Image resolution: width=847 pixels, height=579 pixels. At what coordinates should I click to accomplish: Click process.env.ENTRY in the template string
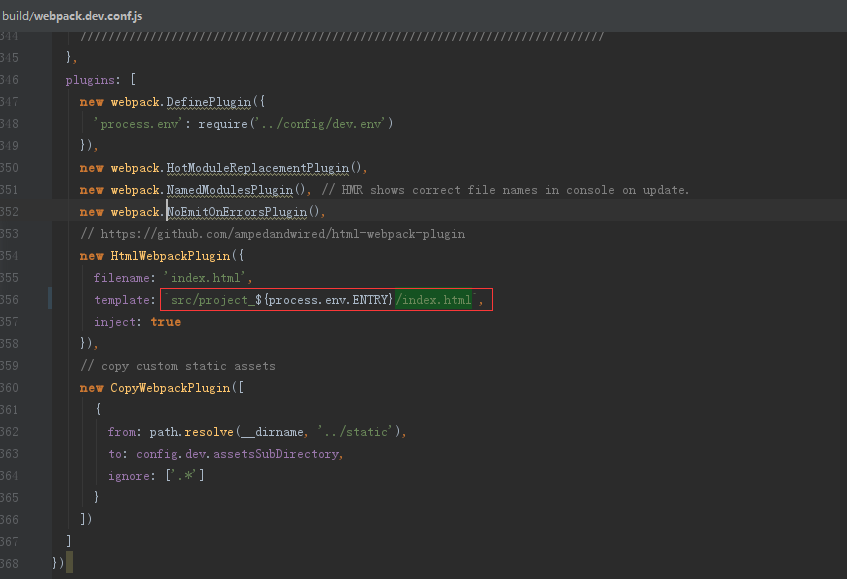tap(329, 300)
